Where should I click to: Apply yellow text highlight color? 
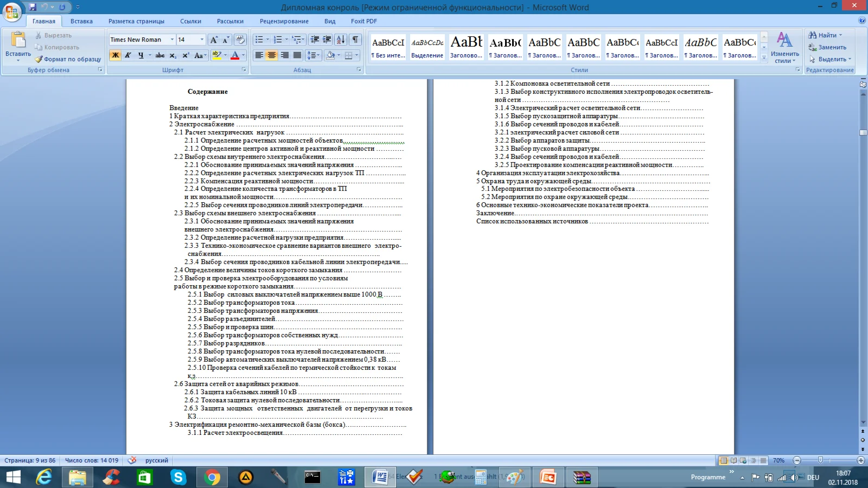point(217,55)
